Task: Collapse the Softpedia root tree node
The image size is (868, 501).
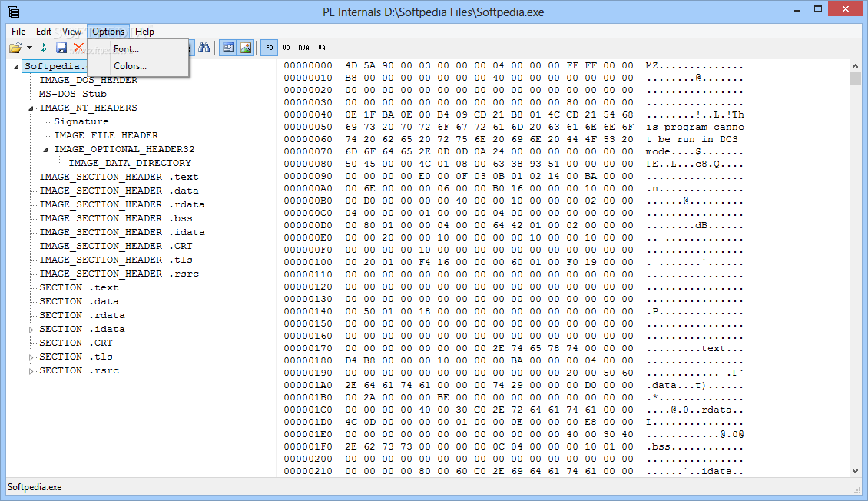Action: click(x=17, y=66)
